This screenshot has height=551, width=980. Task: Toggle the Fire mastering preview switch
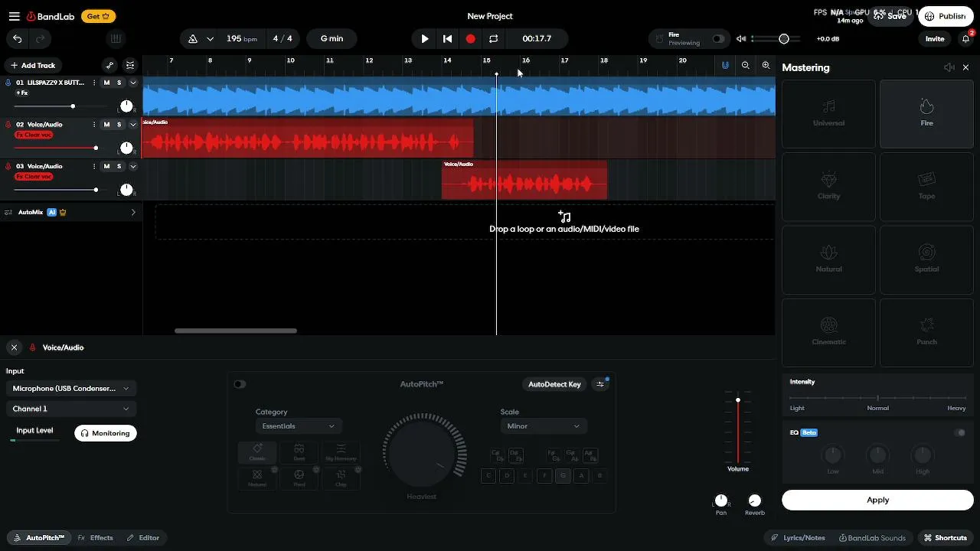coord(718,39)
